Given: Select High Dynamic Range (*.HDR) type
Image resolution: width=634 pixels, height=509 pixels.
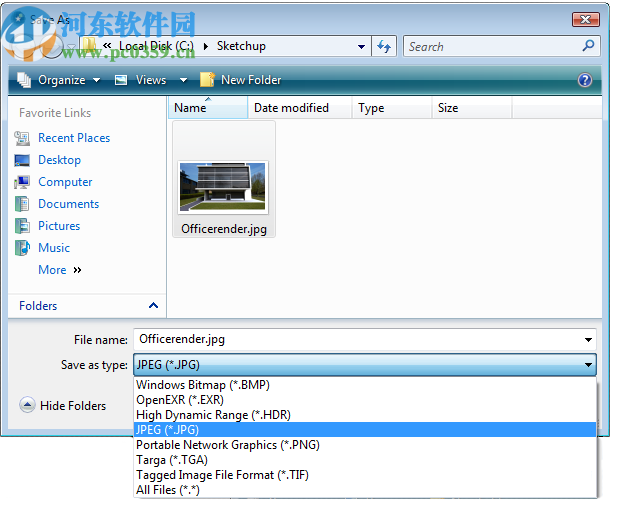Looking at the screenshot, I should coord(365,415).
